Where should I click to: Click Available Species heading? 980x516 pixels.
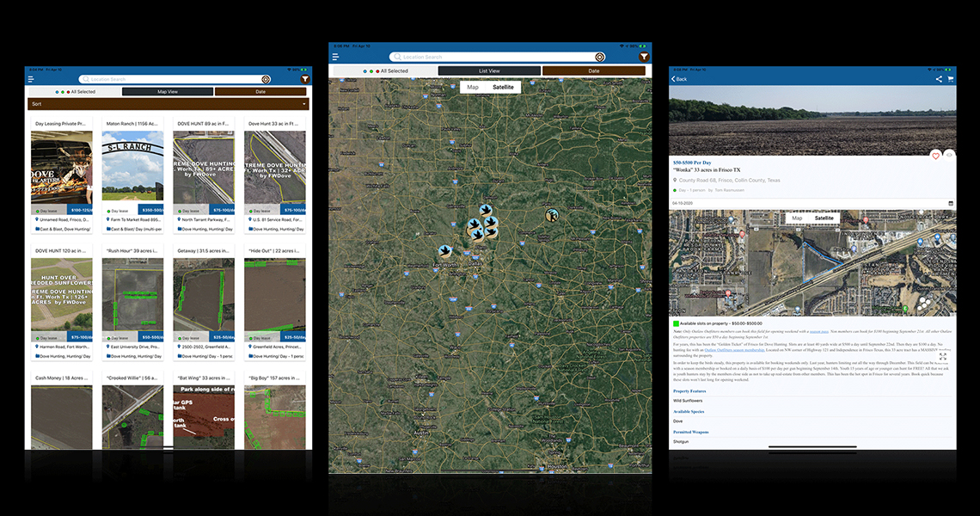[689, 412]
